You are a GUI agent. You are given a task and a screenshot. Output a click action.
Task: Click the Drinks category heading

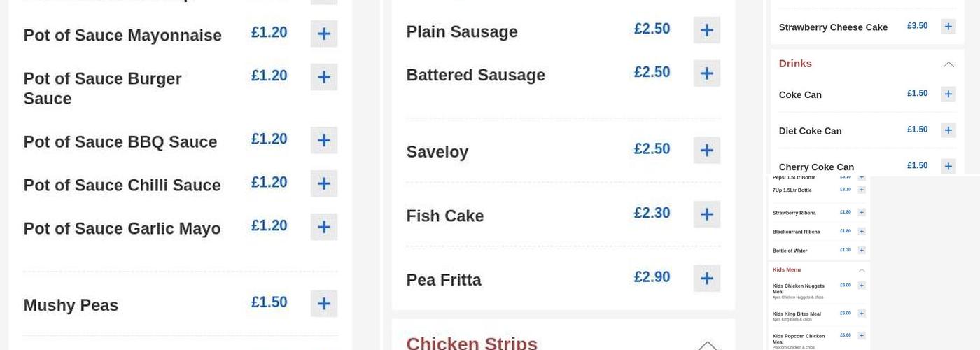point(795,64)
